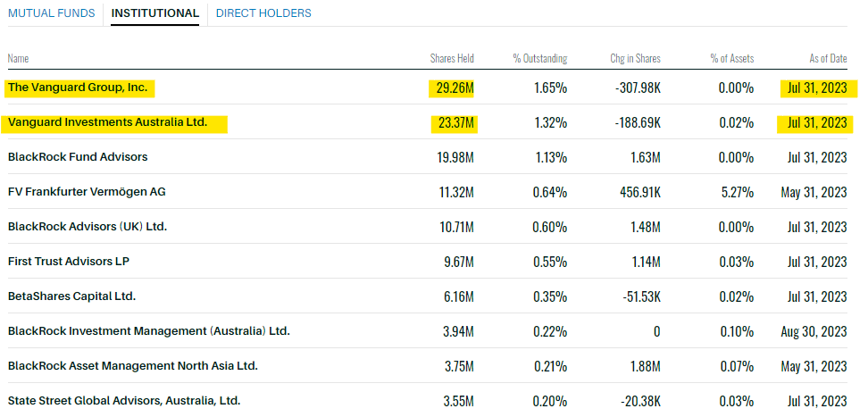The width and height of the screenshot is (868, 417).
Task: Click the -307.98K change in shares
Action: 638,88
